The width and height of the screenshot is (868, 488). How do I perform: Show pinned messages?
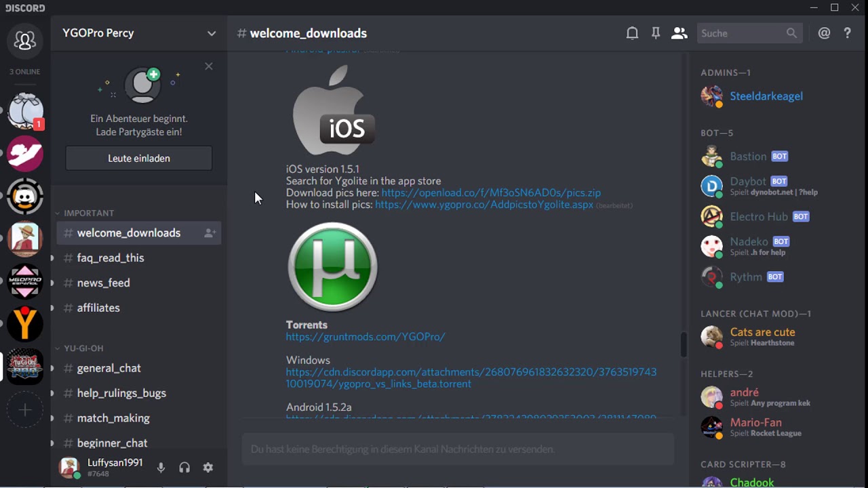pyautogui.click(x=655, y=33)
